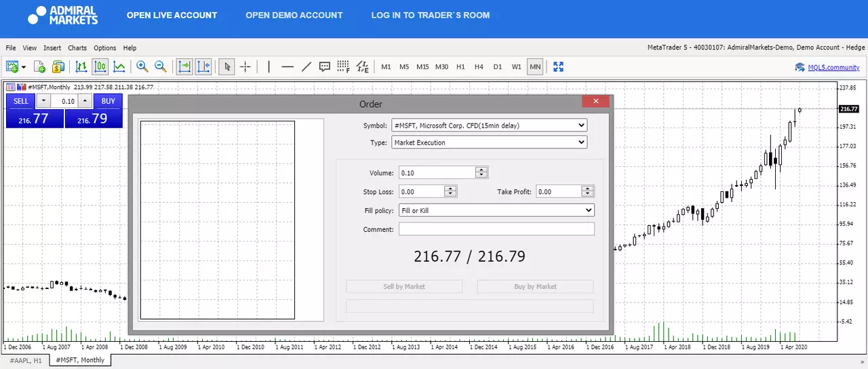Open the View menu

pos(30,48)
